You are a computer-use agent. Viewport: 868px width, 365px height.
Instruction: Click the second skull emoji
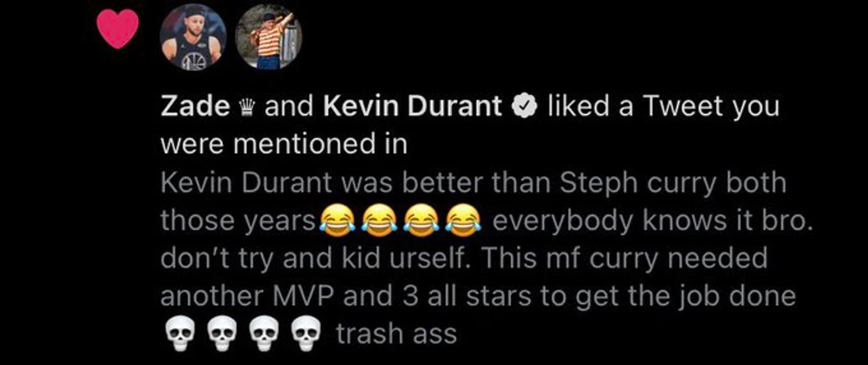point(220,335)
